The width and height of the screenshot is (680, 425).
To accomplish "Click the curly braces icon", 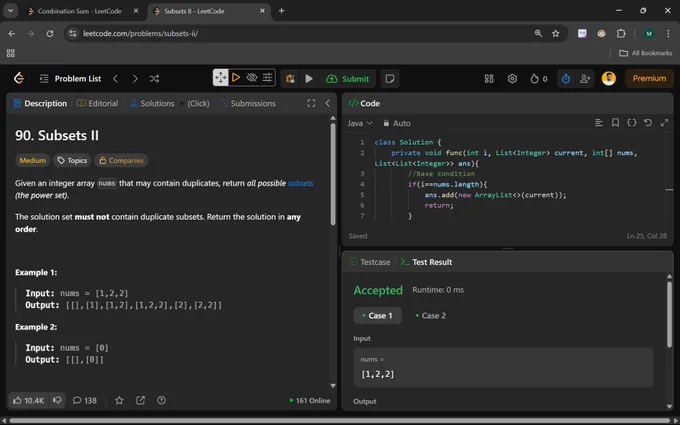I will pos(631,123).
